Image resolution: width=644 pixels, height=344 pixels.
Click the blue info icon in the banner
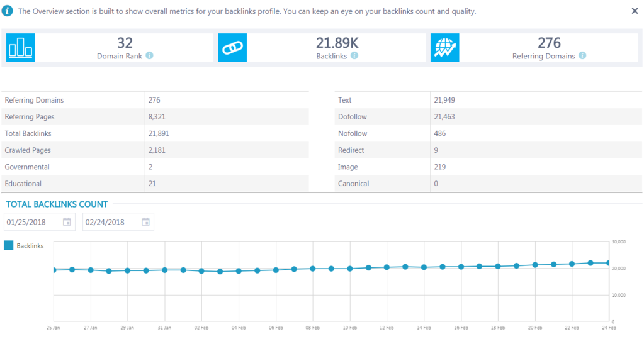7,11
